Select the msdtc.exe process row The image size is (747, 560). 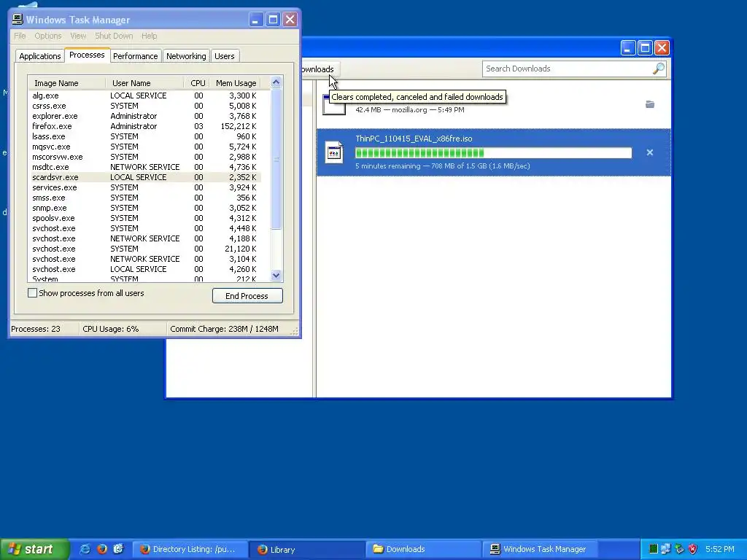pos(145,167)
